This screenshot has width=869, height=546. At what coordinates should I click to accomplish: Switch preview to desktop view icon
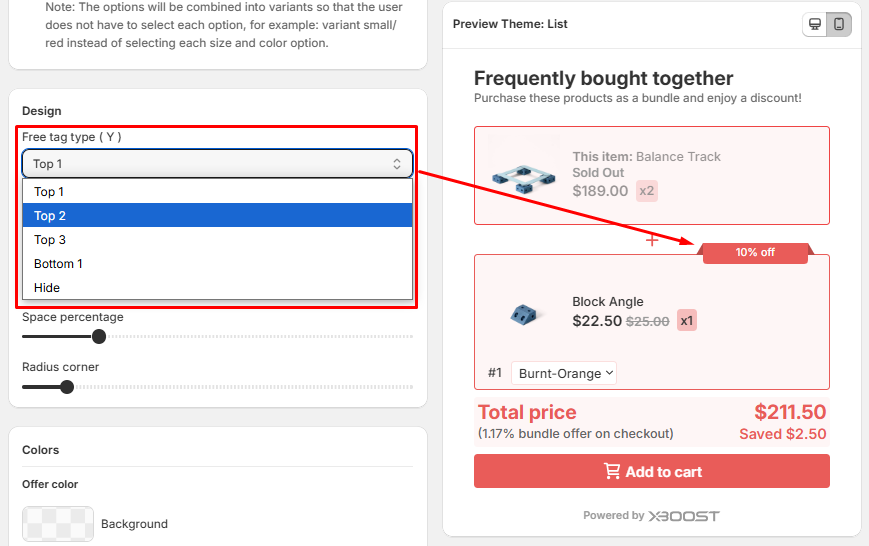(x=815, y=24)
